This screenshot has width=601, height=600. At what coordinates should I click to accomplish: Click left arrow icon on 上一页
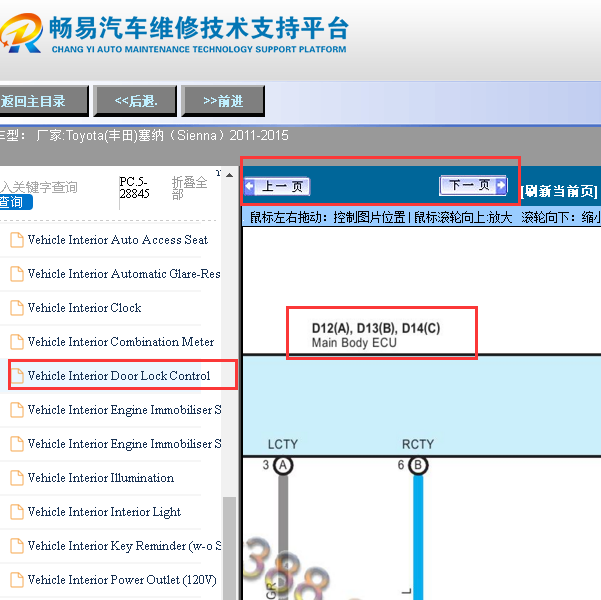249,186
